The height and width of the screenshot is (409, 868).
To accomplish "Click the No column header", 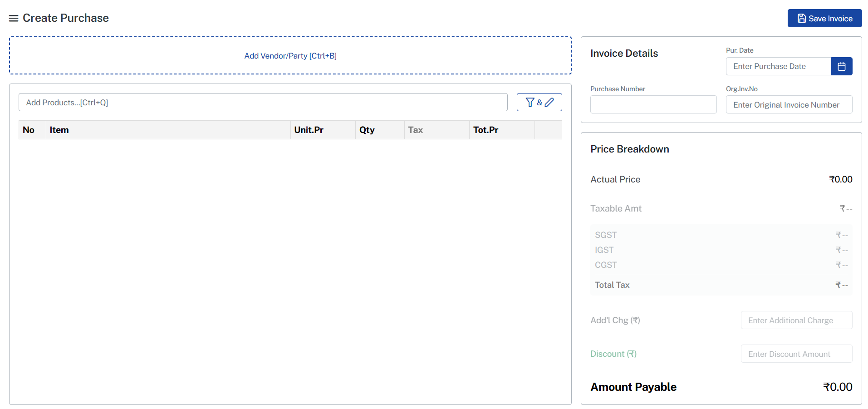I will 32,130.
